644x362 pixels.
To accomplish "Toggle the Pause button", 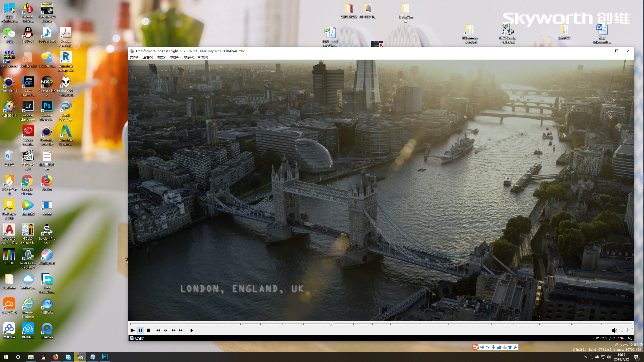I will (x=140, y=330).
